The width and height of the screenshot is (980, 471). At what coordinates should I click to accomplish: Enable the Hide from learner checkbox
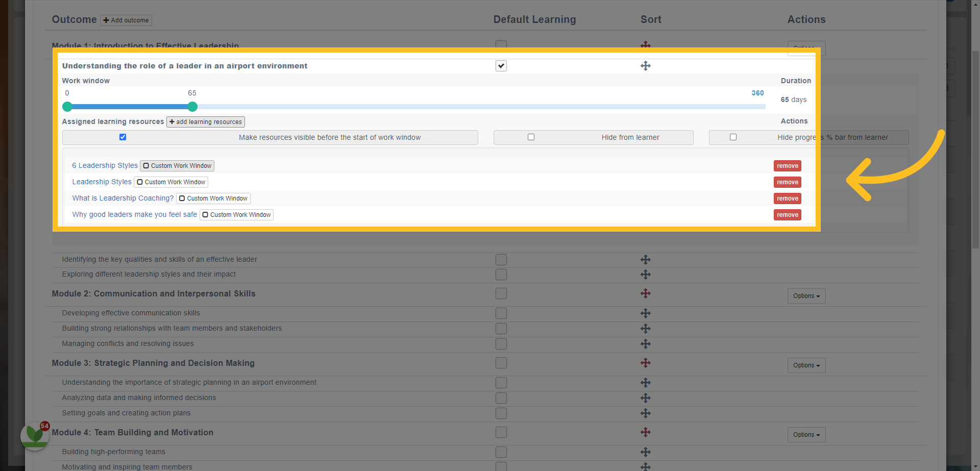point(531,137)
